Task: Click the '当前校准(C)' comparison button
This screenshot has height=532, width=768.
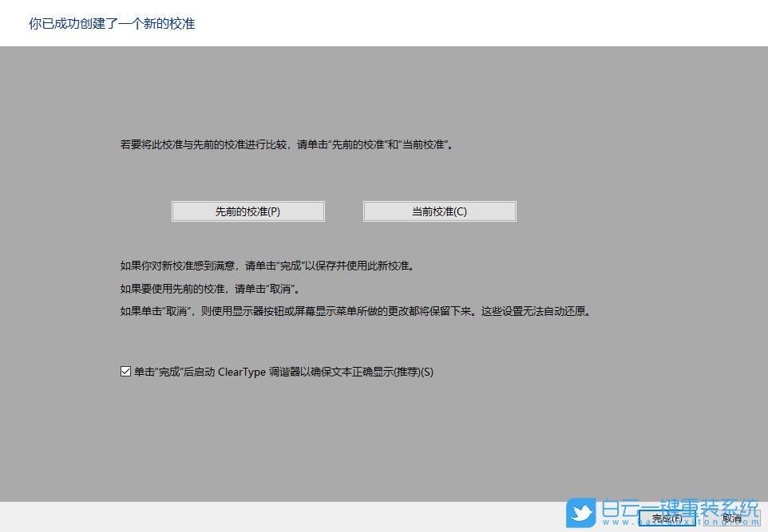Action: [439, 211]
